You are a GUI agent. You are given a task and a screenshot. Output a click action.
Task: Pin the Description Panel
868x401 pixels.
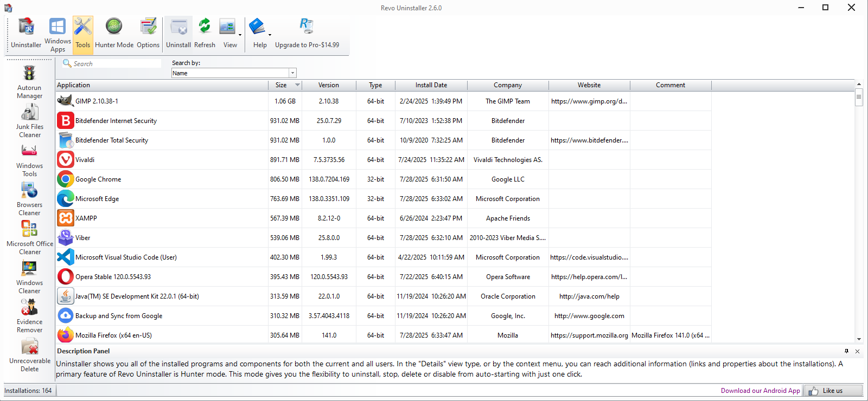[846, 351]
